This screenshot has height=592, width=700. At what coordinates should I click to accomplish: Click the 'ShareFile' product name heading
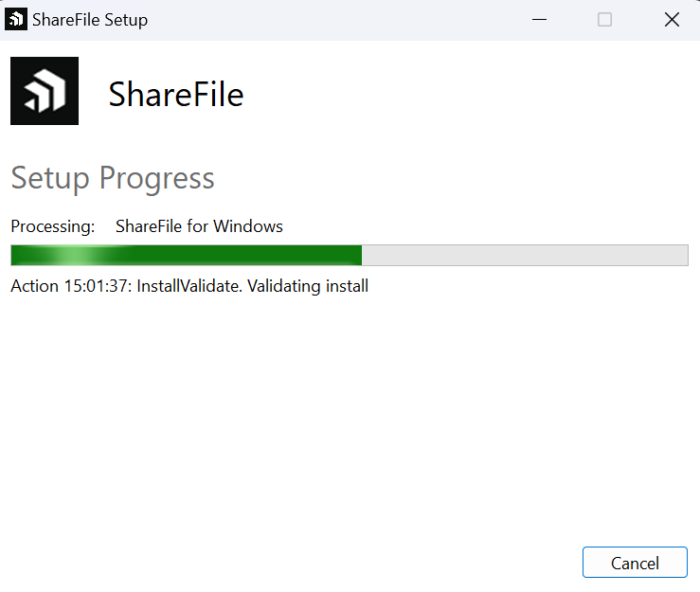(x=176, y=95)
